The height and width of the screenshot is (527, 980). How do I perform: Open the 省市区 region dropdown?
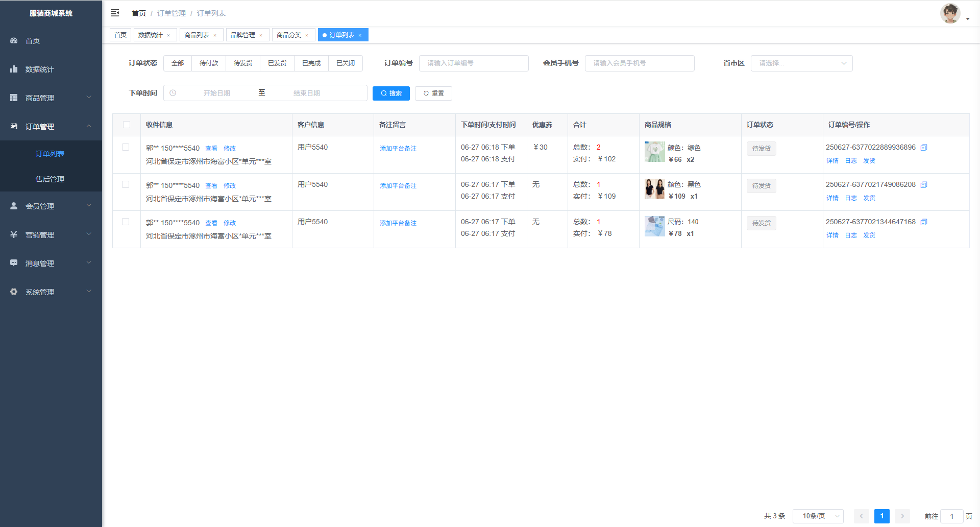pos(801,63)
